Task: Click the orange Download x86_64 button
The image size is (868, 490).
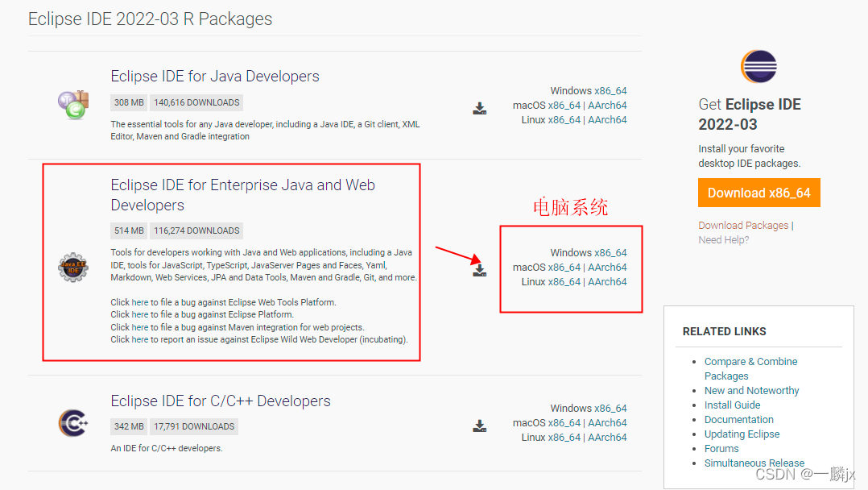Action: [x=759, y=193]
